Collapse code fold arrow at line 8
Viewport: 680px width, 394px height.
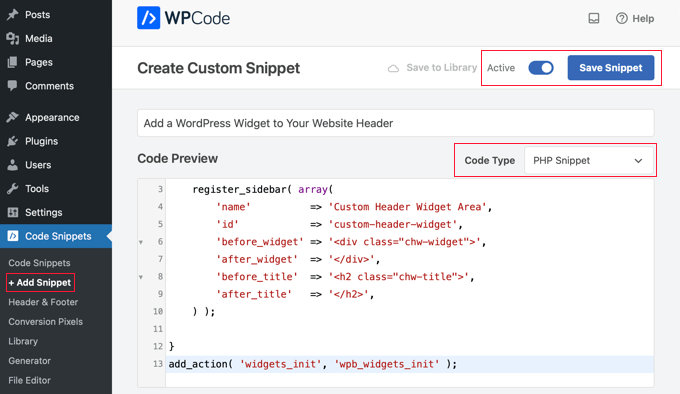141,277
